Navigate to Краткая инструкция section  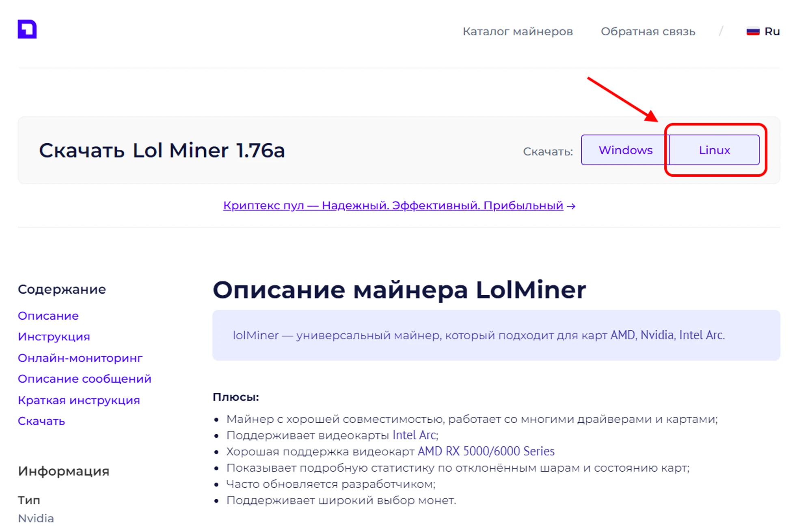[79, 400]
